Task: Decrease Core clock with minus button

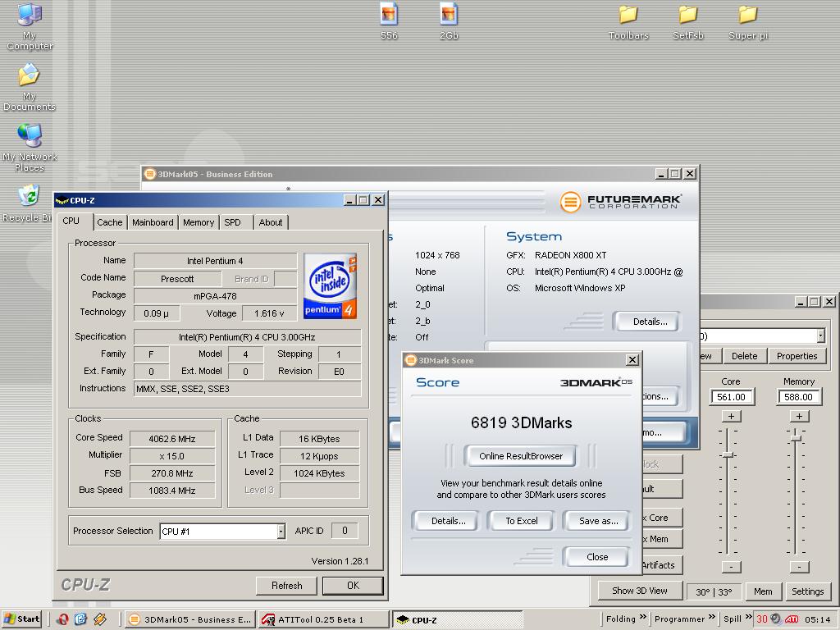Action: pyautogui.click(x=731, y=567)
